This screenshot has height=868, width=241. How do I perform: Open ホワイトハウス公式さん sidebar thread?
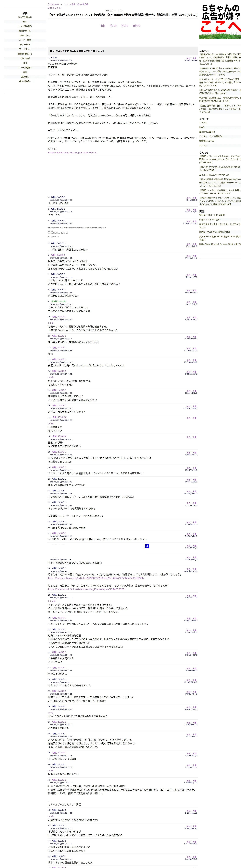220,159
